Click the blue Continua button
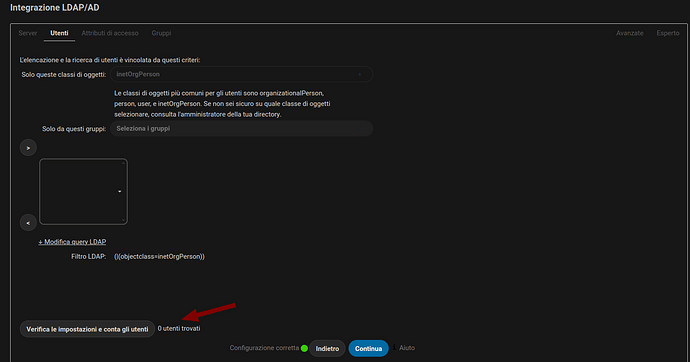The height and width of the screenshot is (362, 690). 368,348
